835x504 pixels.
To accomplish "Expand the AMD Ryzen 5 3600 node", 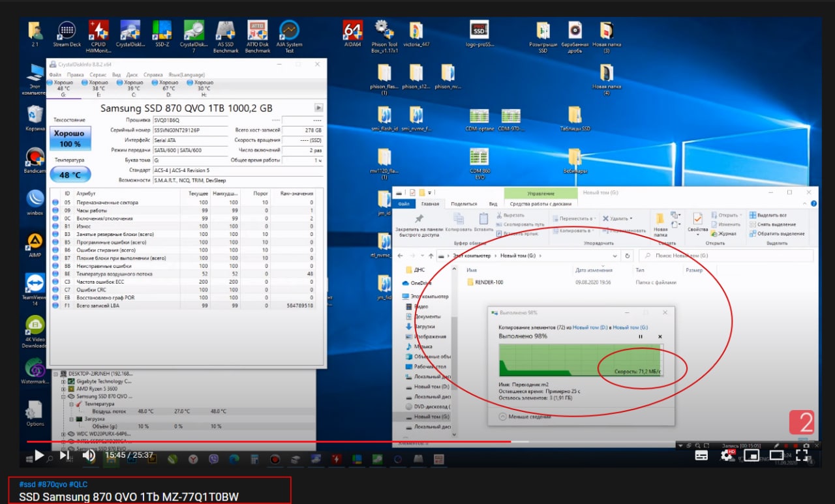I will 63,389.
